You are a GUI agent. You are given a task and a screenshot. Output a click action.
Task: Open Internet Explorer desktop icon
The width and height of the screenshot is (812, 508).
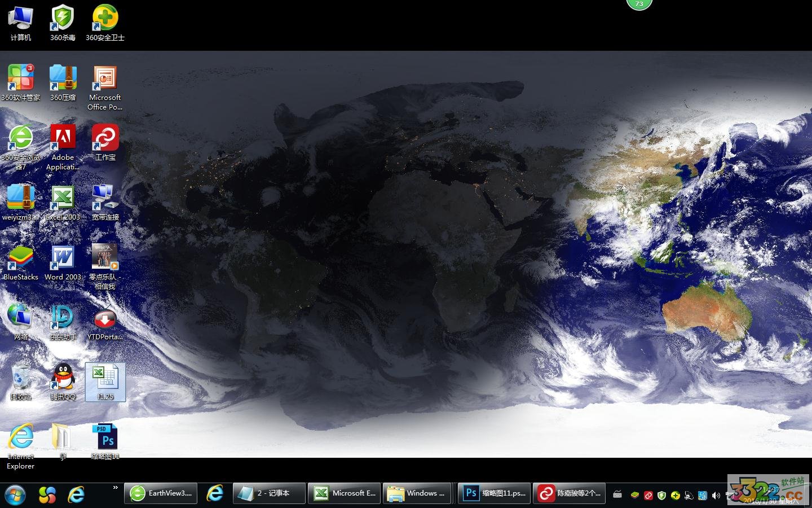(21, 446)
